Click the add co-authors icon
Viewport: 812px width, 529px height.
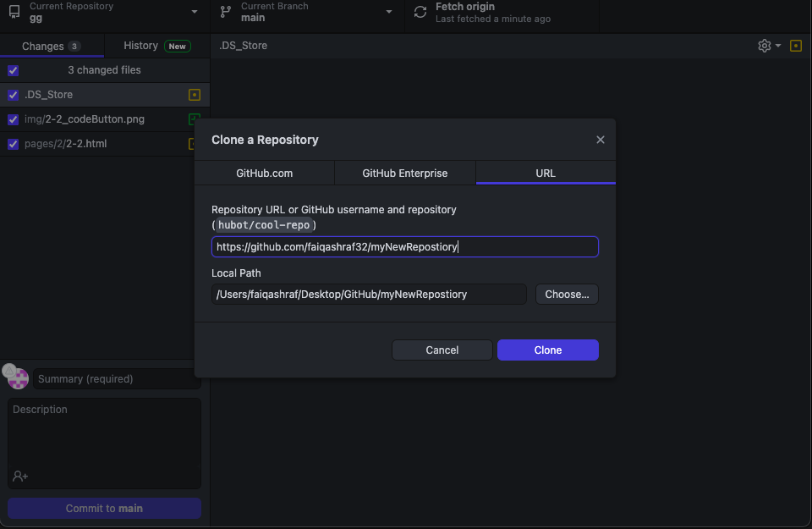click(20, 476)
